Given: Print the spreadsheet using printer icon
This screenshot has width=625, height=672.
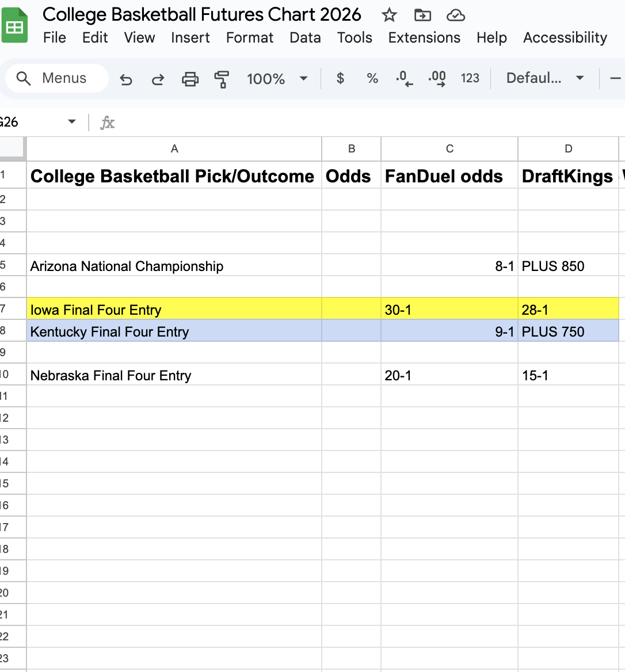Looking at the screenshot, I should pyautogui.click(x=190, y=79).
